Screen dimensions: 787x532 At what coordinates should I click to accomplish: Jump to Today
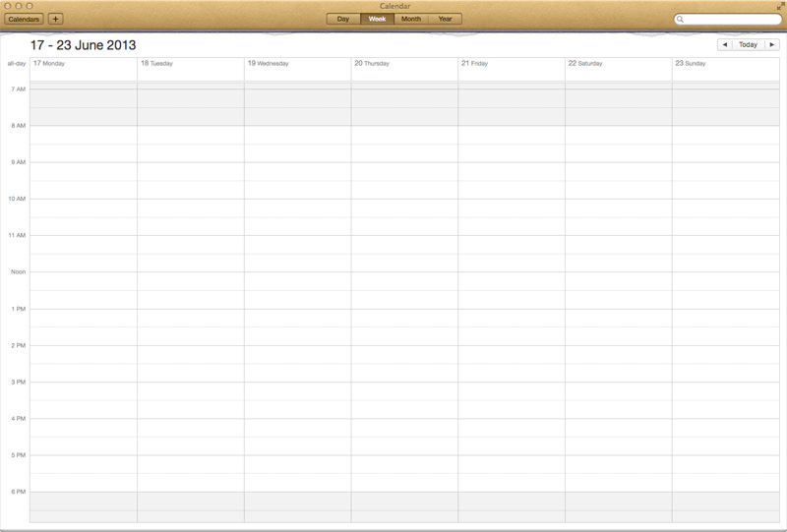(748, 44)
